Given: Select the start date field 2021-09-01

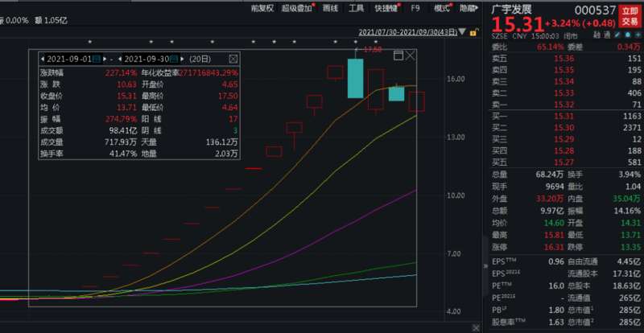Looking at the screenshot, I should pos(69,59).
